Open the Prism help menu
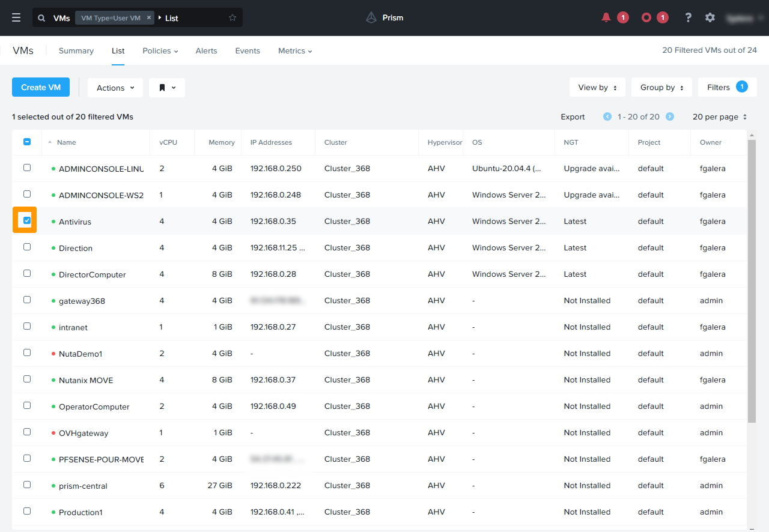Image resolution: width=769 pixels, height=532 pixels. pyautogui.click(x=688, y=17)
